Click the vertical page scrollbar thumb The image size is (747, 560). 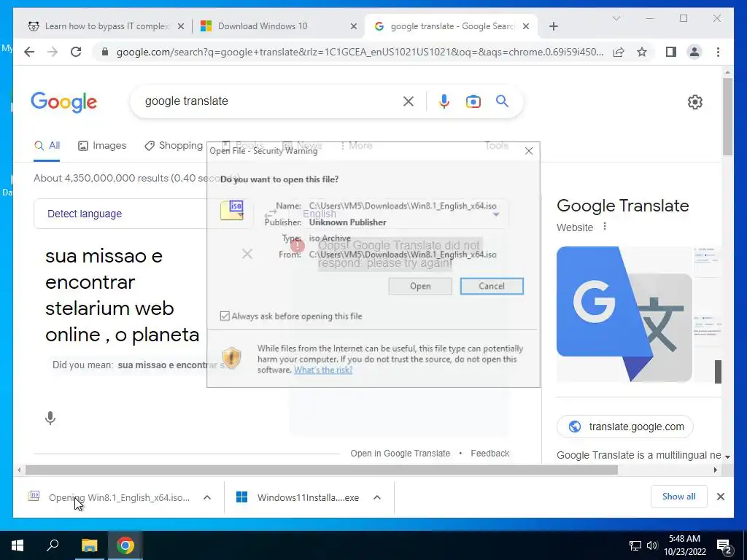(x=727, y=116)
